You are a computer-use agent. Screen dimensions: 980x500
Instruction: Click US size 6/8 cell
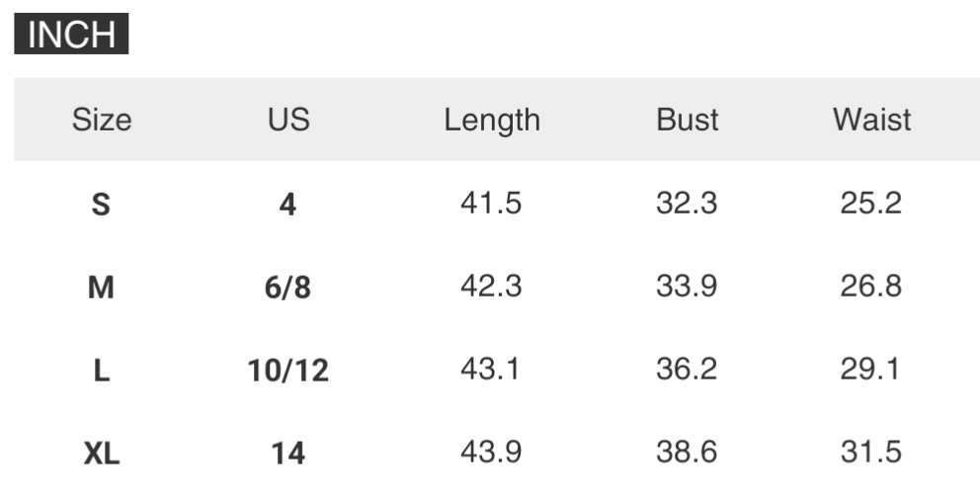point(287,288)
